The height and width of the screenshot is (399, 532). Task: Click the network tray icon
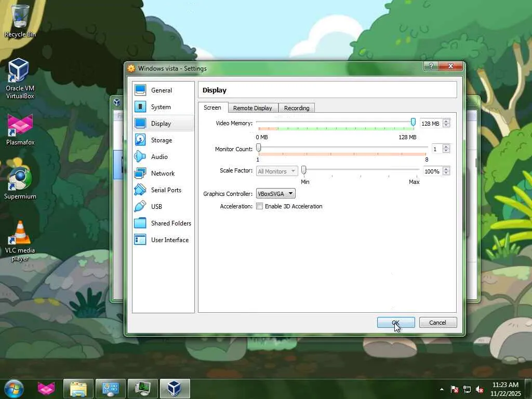[x=467, y=389]
